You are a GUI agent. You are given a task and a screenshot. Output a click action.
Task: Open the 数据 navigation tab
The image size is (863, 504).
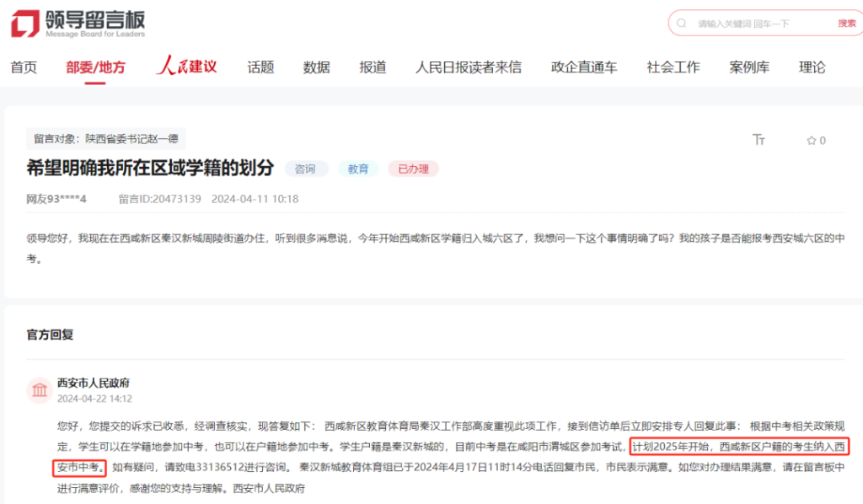coord(317,67)
